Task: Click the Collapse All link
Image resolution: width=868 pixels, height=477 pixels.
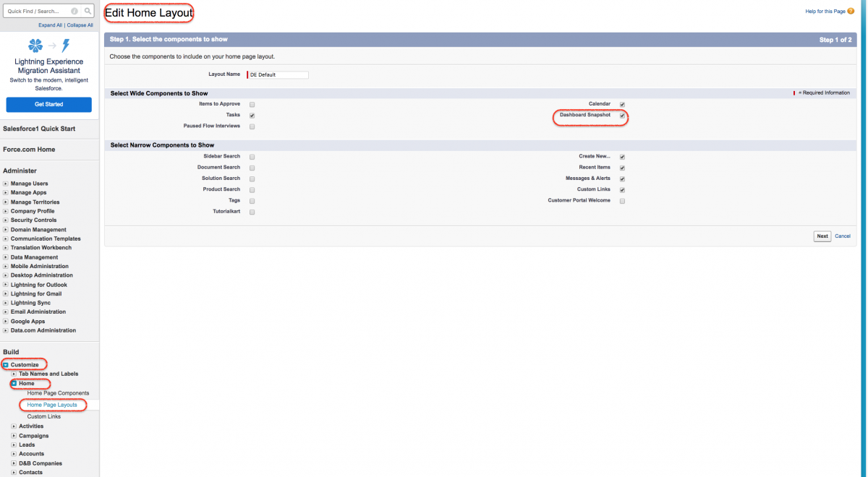Action: (x=80, y=25)
